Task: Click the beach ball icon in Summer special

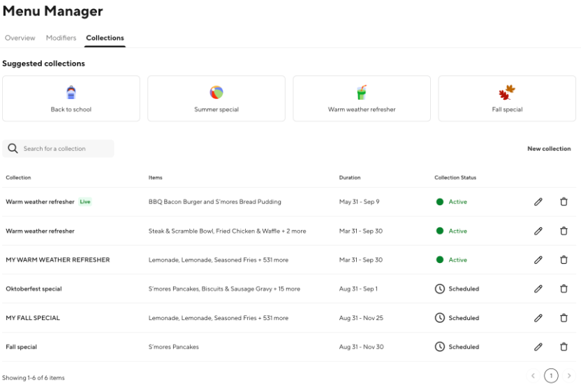Action: pos(216,92)
